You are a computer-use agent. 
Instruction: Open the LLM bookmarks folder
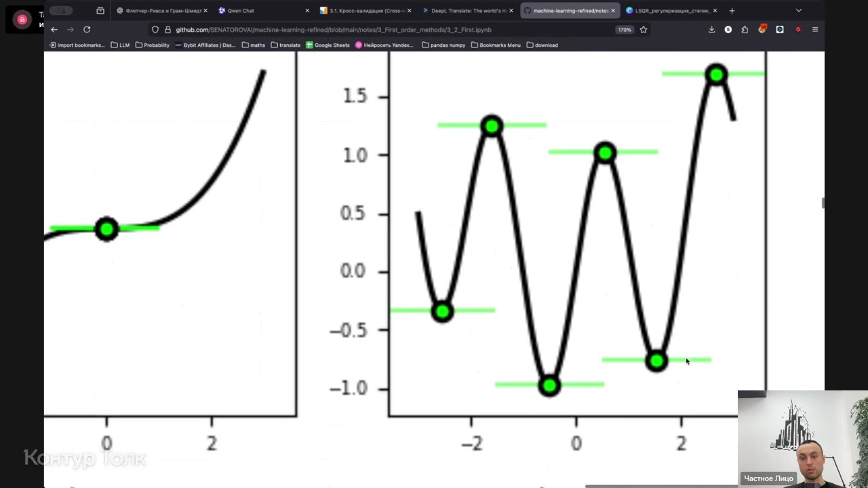click(x=120, y=45)
